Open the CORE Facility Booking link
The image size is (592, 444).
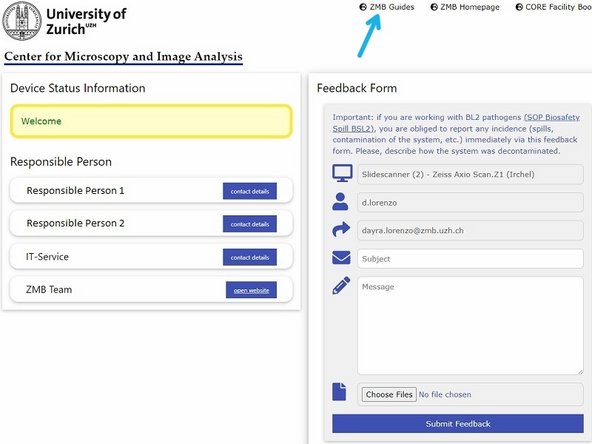(558, 7)
